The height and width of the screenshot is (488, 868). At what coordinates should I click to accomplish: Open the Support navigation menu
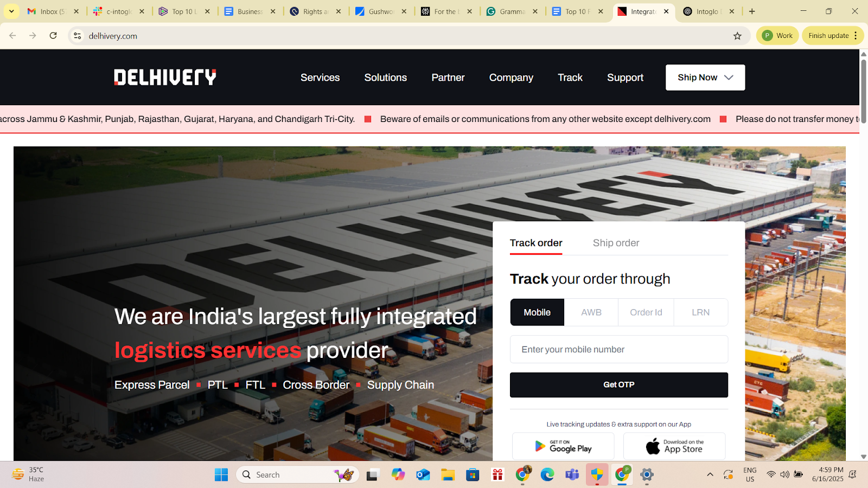(x=625, y=78)
